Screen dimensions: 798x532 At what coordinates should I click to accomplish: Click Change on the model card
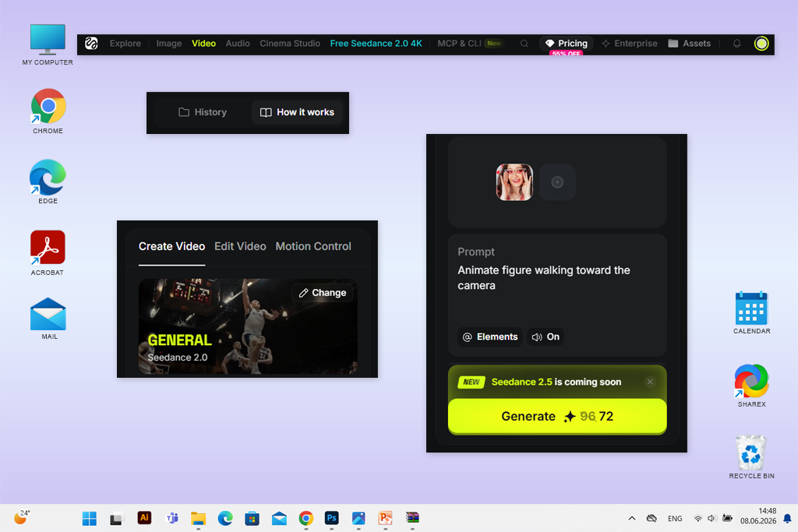pyautogui.click(x=323, y=293)
